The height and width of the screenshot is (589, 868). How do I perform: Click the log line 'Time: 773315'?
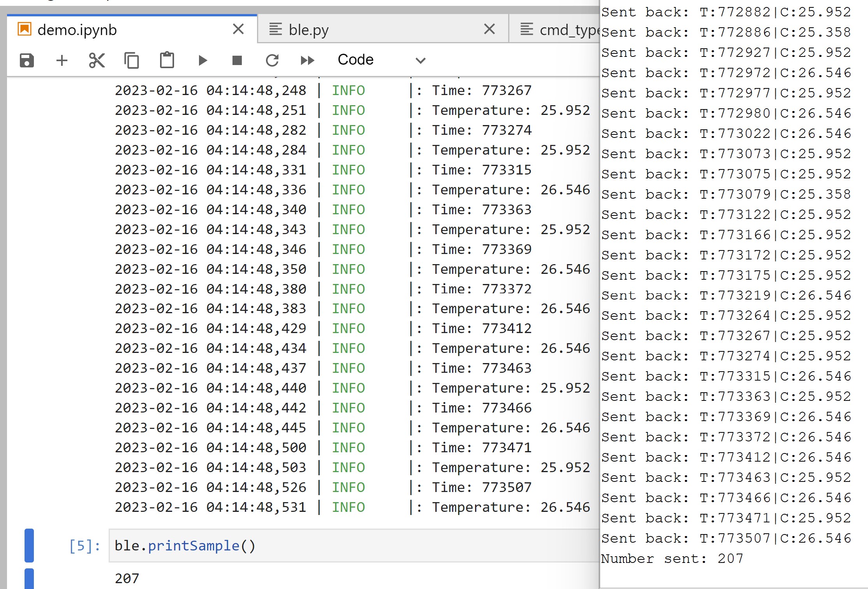click(482, 170)
